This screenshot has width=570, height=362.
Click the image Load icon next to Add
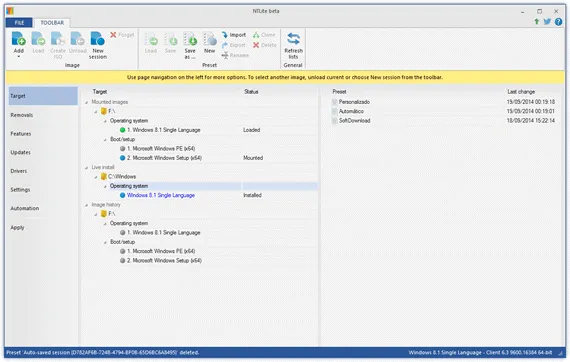click(x=38, y=39)
